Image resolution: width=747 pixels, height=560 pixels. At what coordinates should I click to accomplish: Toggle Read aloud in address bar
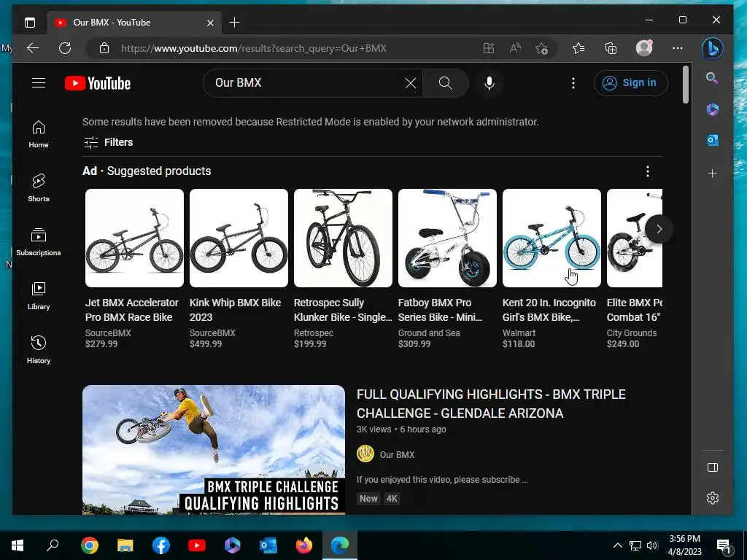click(x=515, y=48)
